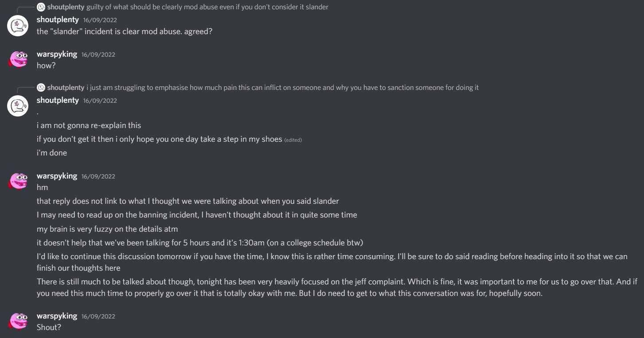Click the timestamp beside warspyking's "Shout?" message

98,316
